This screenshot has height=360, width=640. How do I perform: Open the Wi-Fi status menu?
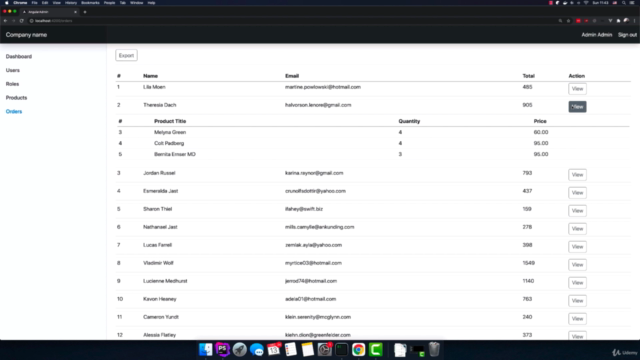coord(586,3)
